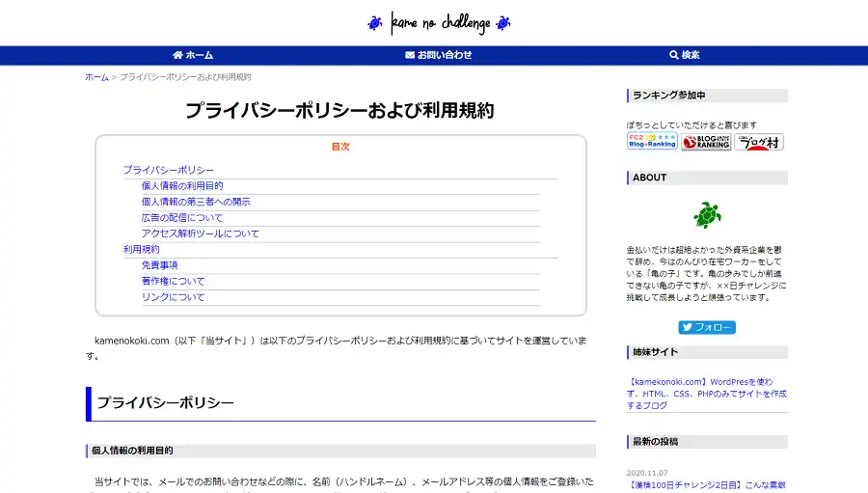Viewport: 868px width, 493px height.
Task: Click the breadcrumb text プライバシーポリシーおよび利用規約
Action: click(x=185, y=77)
